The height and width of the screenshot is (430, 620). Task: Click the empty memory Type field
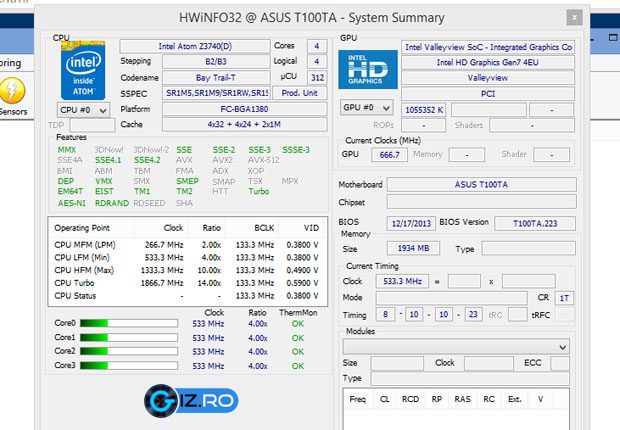click(x=529, y=248)
